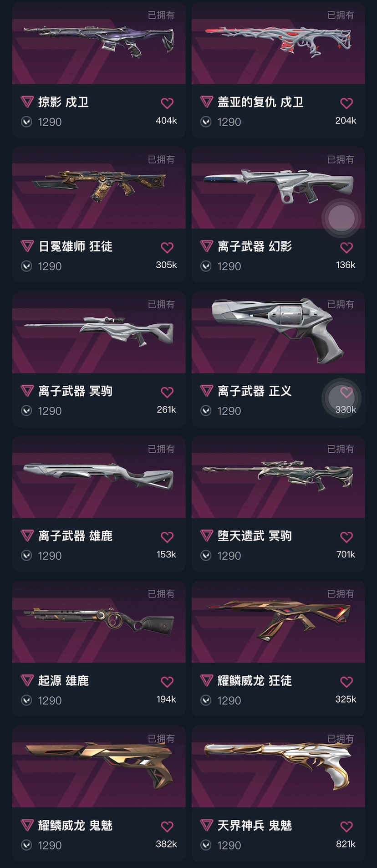
Task: View the 盖亚的复仇 戍卫 weapon image
Action: coord(278,42)
